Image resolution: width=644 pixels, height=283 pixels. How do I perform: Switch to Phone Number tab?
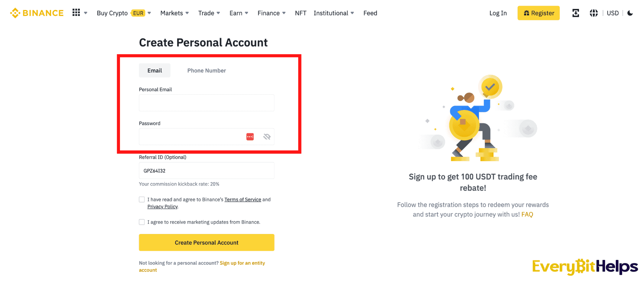(x=206, y=71)
